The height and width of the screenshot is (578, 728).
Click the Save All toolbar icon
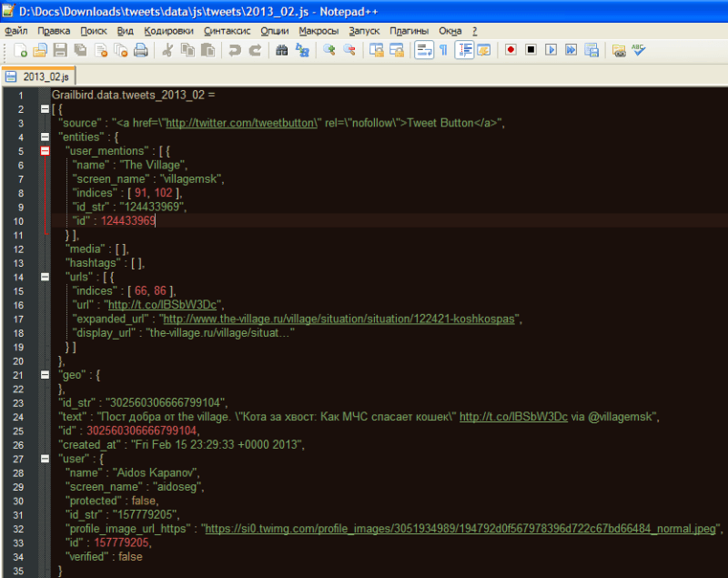[80, 50]
